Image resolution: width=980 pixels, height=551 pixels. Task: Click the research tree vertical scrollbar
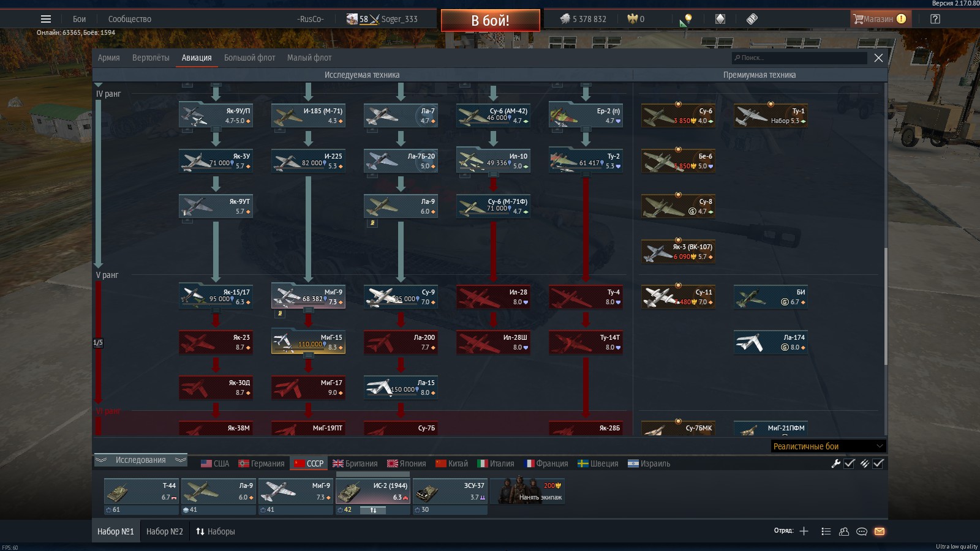point(885,306)
